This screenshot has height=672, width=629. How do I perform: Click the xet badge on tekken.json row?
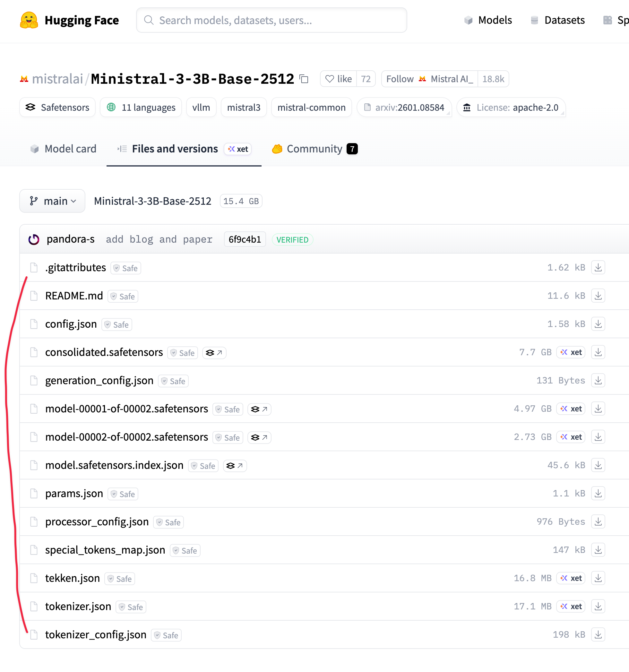click(x=571, y=578)
